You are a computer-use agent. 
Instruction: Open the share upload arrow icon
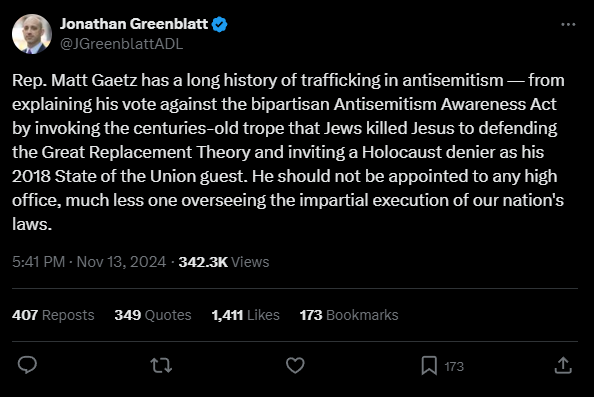coord(563,366)
